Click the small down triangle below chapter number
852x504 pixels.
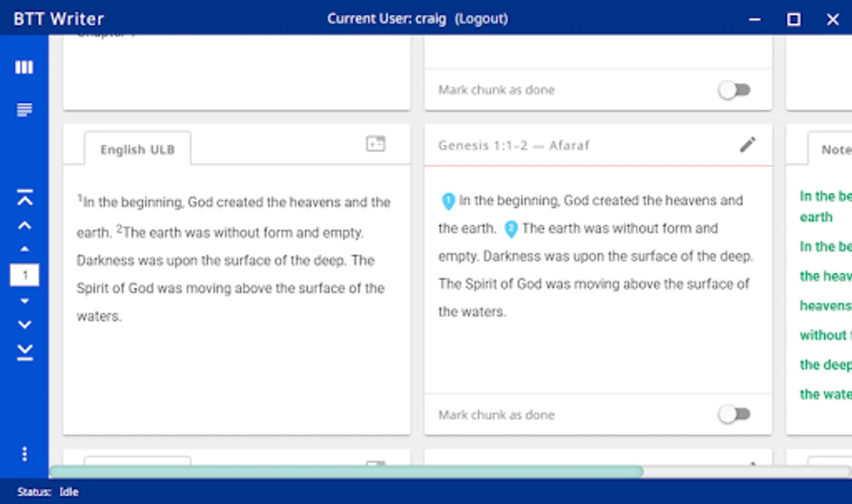pos(25,301)
